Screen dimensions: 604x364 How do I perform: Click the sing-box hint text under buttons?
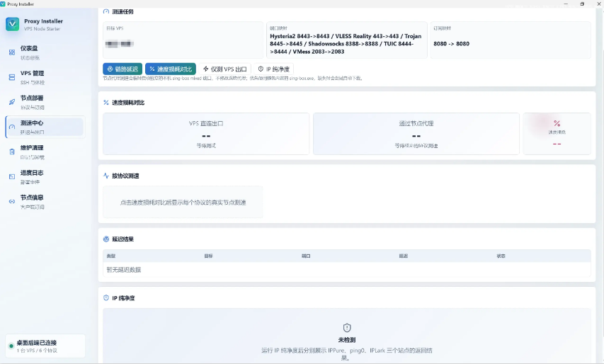point(233,78)
